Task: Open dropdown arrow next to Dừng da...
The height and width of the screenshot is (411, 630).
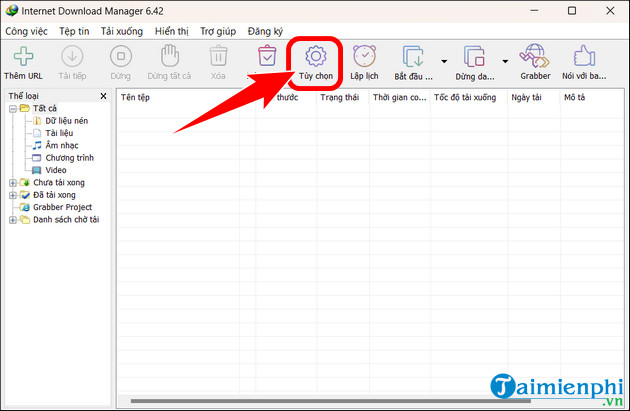Action: click(x=505, y=61)
